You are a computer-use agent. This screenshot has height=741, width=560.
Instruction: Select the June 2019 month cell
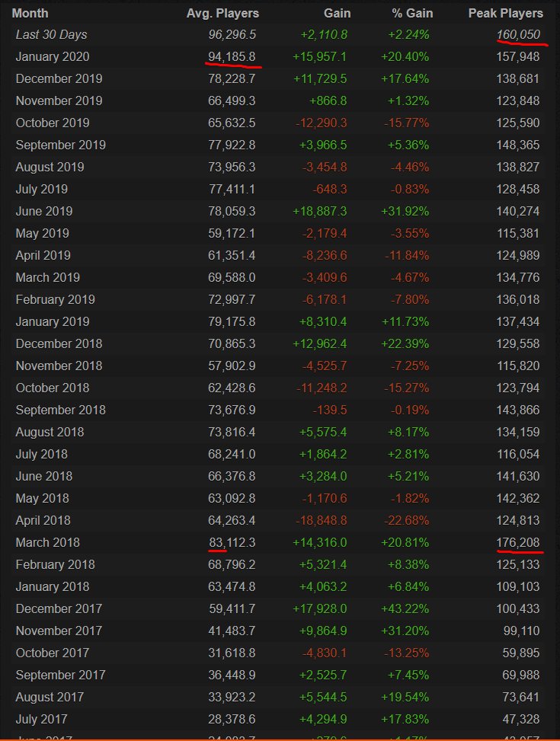click(44, 211)
